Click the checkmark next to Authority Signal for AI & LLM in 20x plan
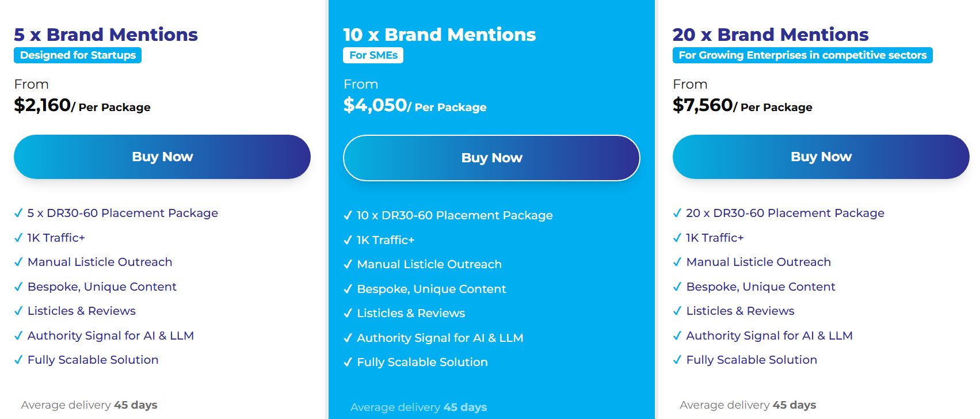The height and width of the screenshot is (419, 980). point(676,336)
